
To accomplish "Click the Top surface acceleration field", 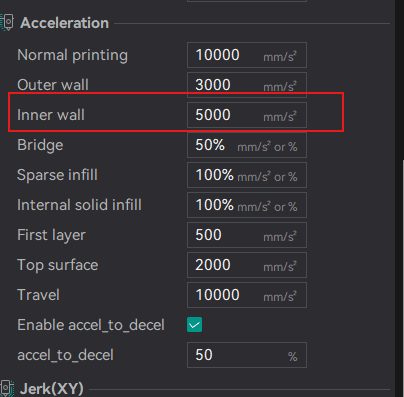I will point(247,265).
